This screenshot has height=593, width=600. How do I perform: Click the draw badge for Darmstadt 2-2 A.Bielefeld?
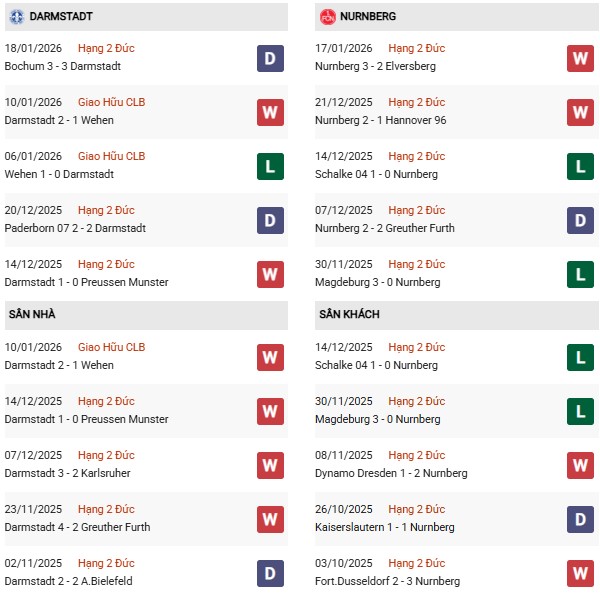(x=270, y=574)
